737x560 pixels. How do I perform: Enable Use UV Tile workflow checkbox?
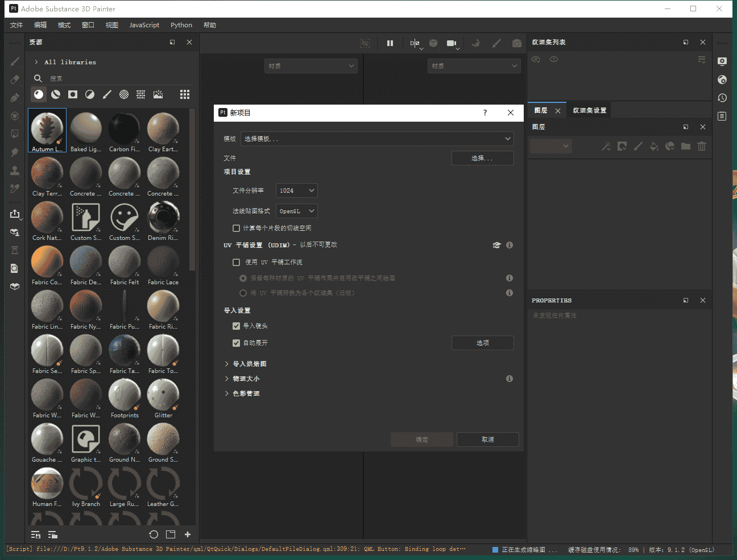point(236,262)
